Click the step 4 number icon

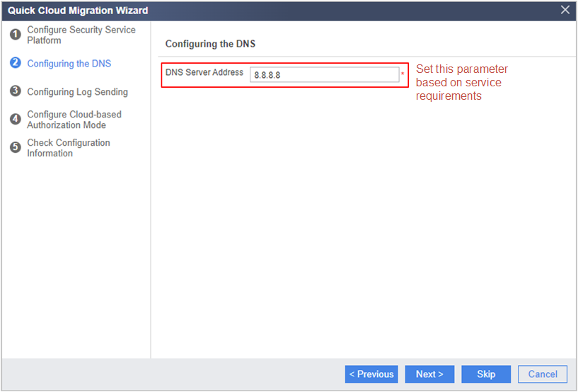[15, 119]
